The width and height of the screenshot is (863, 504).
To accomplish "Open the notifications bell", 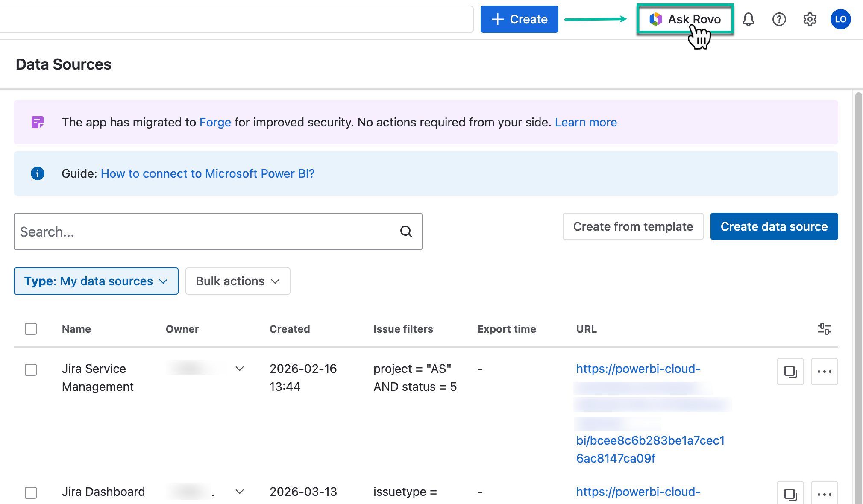I will point(748,19).
